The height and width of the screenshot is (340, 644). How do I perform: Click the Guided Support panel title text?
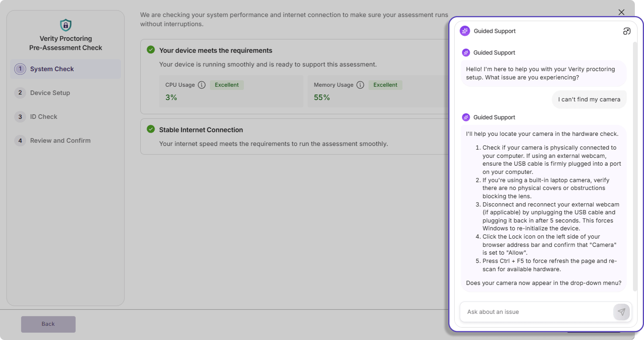click(495, 31)
